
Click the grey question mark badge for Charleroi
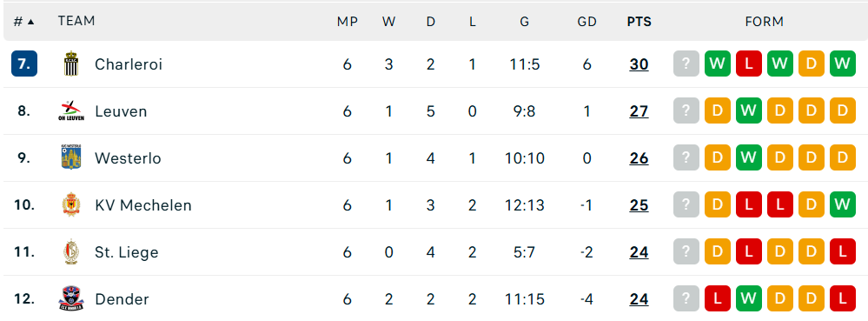[x=686, y=64]
